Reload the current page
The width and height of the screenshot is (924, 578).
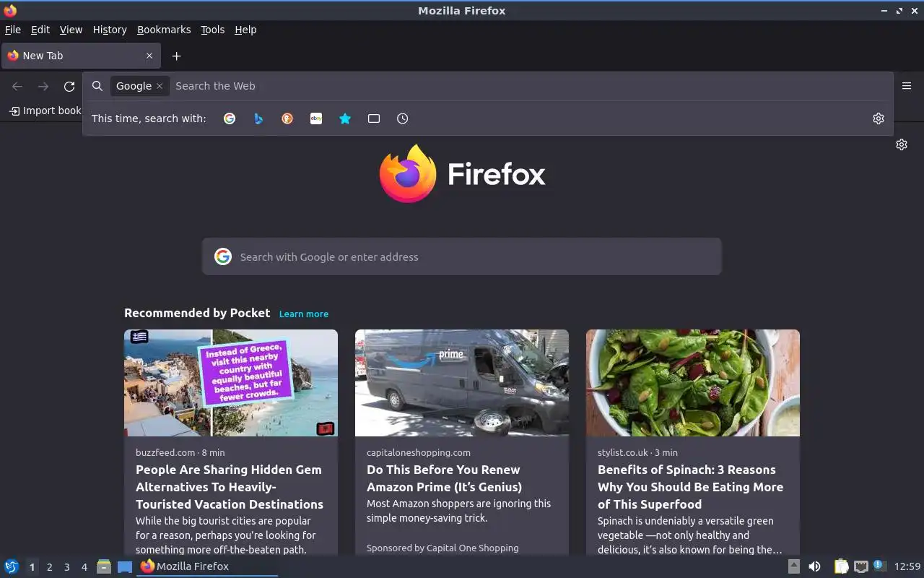pos(69,87)
